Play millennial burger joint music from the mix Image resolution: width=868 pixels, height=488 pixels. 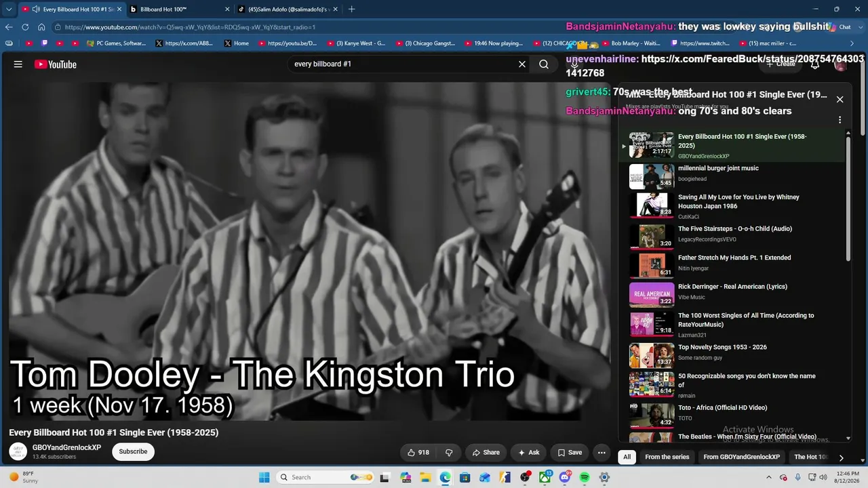732,176
